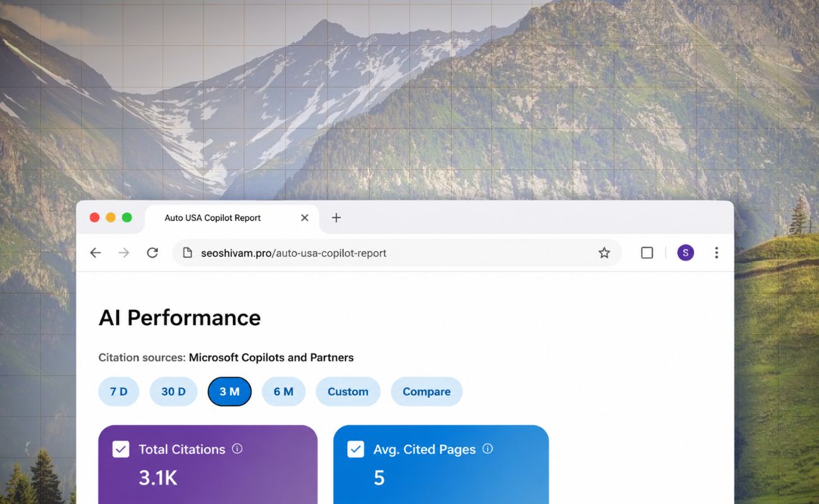819x504 pixels.
Task: Click the Total Citations label
Action: pos(182,449)
